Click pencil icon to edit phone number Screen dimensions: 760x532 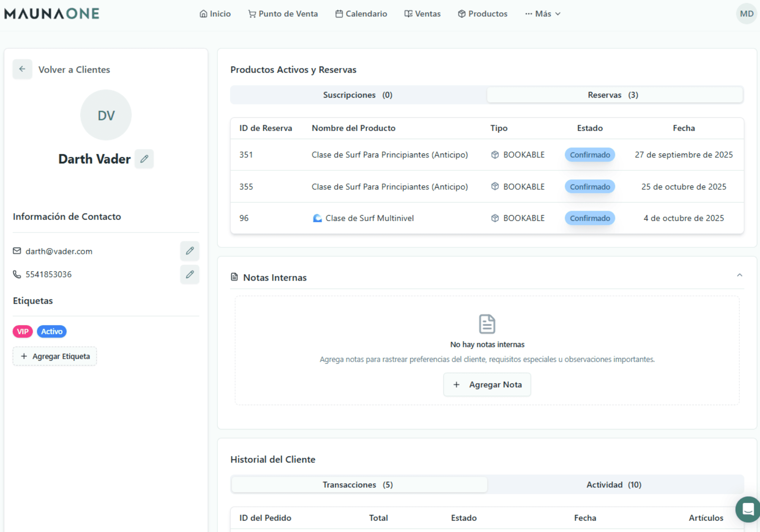(190, 274)
